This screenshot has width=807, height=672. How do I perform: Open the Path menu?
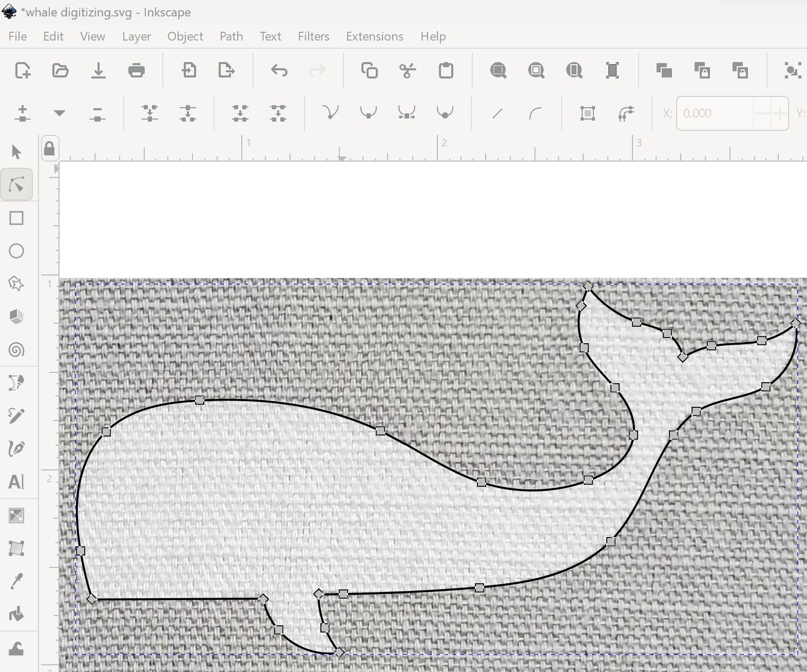(231, 36)
